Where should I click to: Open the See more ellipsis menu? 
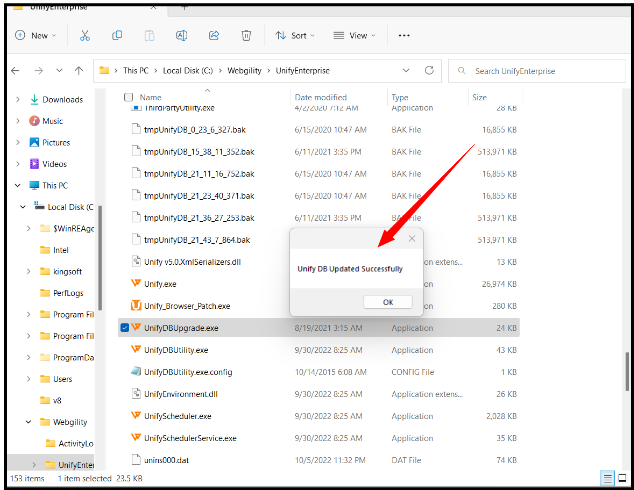tap(404, 35)
